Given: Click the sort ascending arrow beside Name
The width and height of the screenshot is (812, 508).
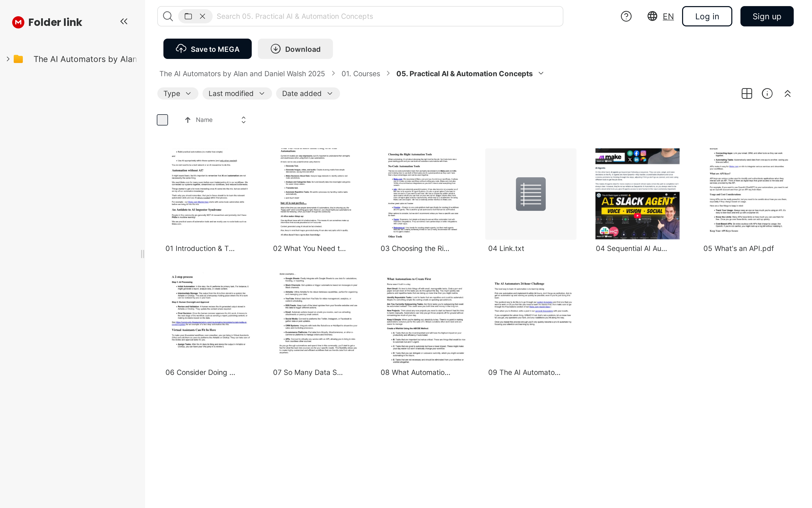Looking at the screenshot, I should tap(188, 120).
